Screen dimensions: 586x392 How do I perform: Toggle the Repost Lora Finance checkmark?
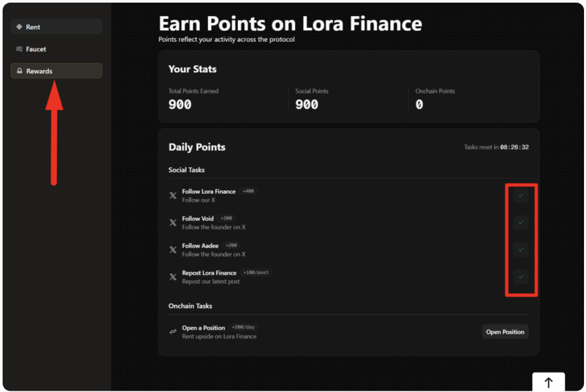(520, 277)
